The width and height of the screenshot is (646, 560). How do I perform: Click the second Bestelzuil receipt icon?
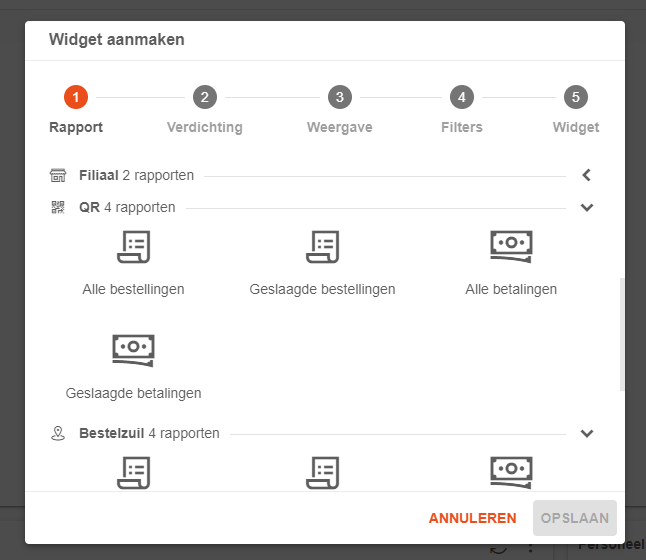tap(322, 473)
